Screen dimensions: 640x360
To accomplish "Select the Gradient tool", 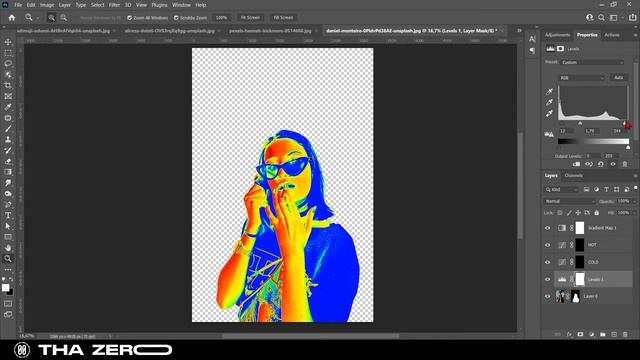I will click(x=8, y=172).
